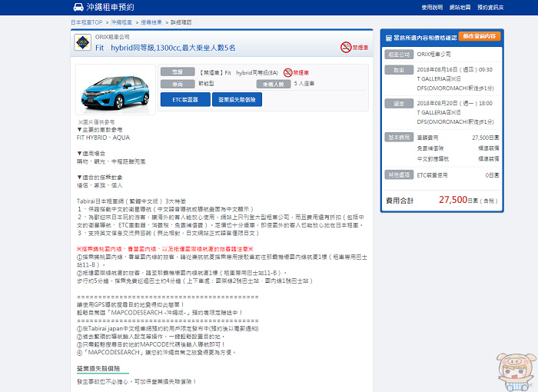Open the 使用說明 header link

tap(432, 7)
